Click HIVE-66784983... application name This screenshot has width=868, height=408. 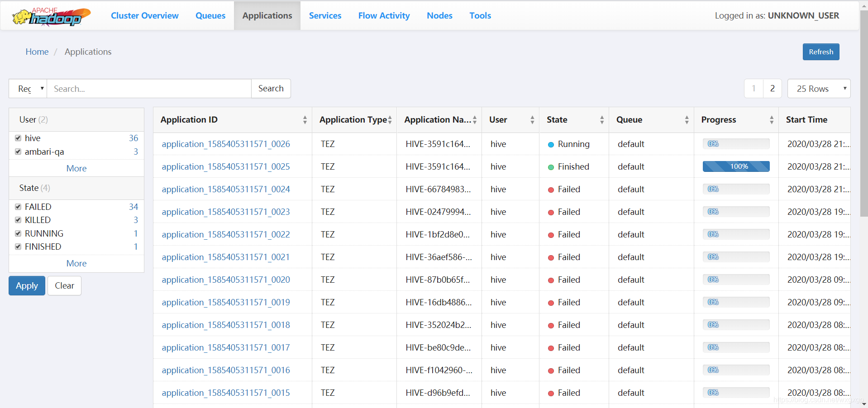[x=438, y=190]
